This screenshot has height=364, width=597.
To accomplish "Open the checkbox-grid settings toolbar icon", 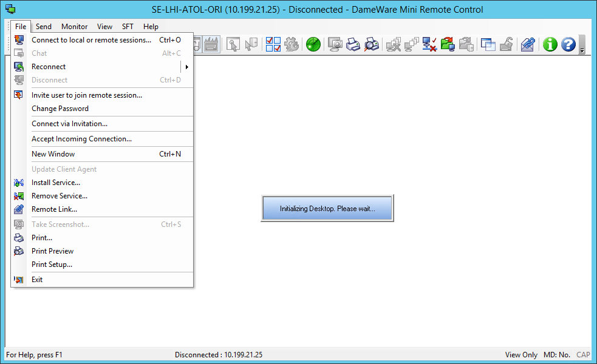I will tap(273, 44).
